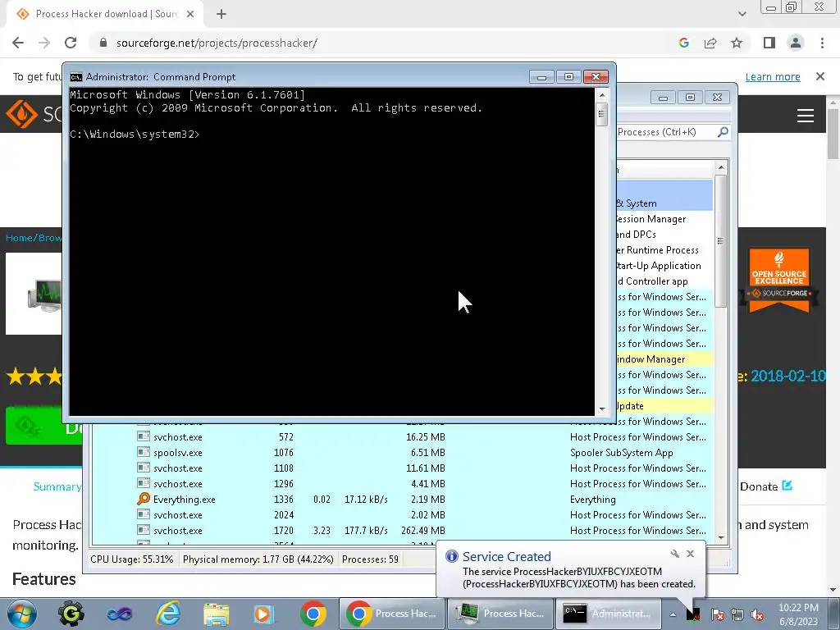Reload the SourceForge page
The width and height of the screenshot is (840, 630).
point(71,43)
